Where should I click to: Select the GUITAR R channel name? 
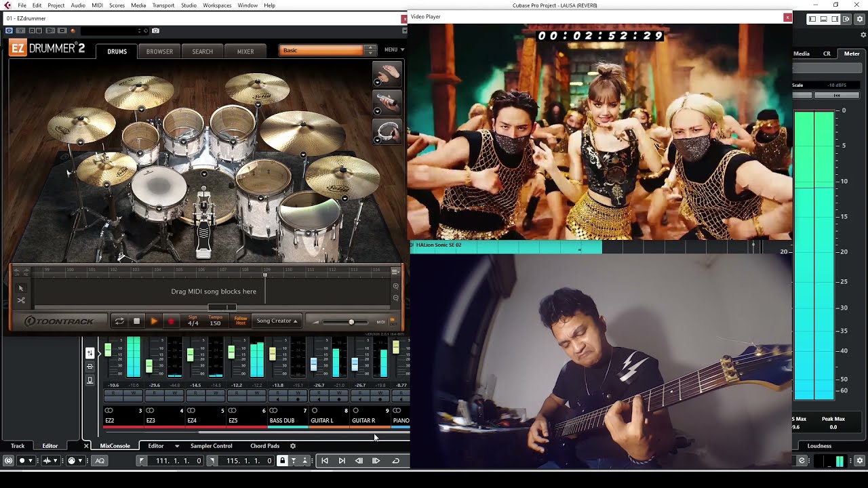click(363, 421)
